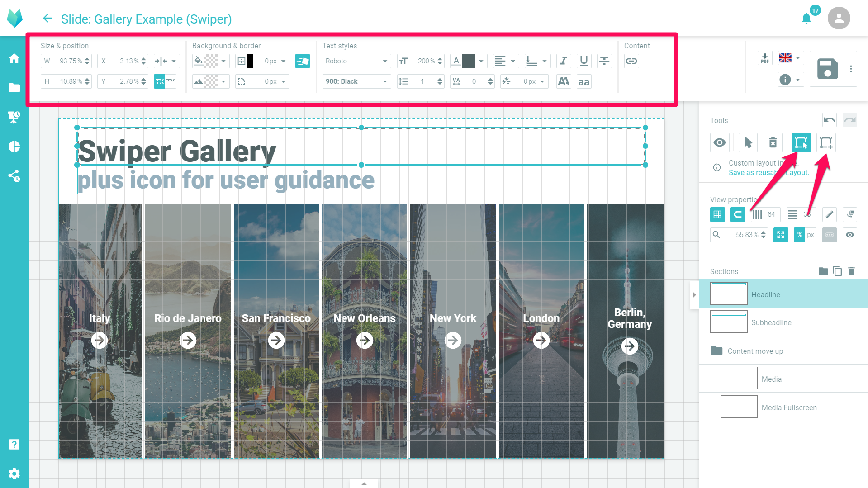Screen dimensions: 868x488
Task: Open the language flag dropdown
Action: (790, 58)
